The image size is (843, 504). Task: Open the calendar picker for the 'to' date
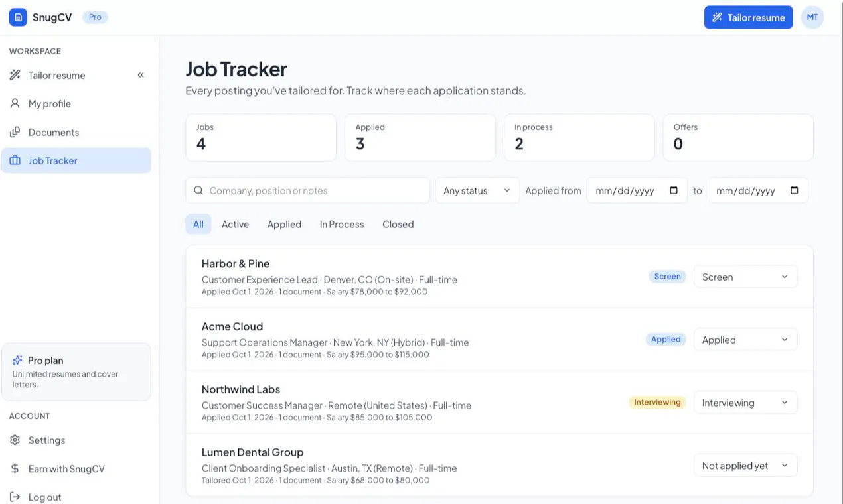pyautogui.click(x=795, y=190)
